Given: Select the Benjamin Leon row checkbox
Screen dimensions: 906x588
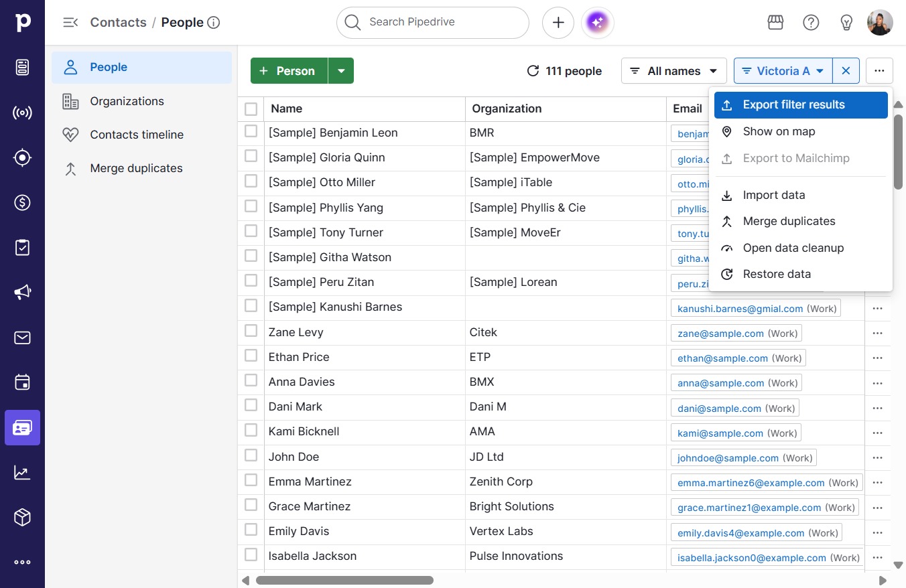Looking at the screenshot, I should [x=251, y=131].
